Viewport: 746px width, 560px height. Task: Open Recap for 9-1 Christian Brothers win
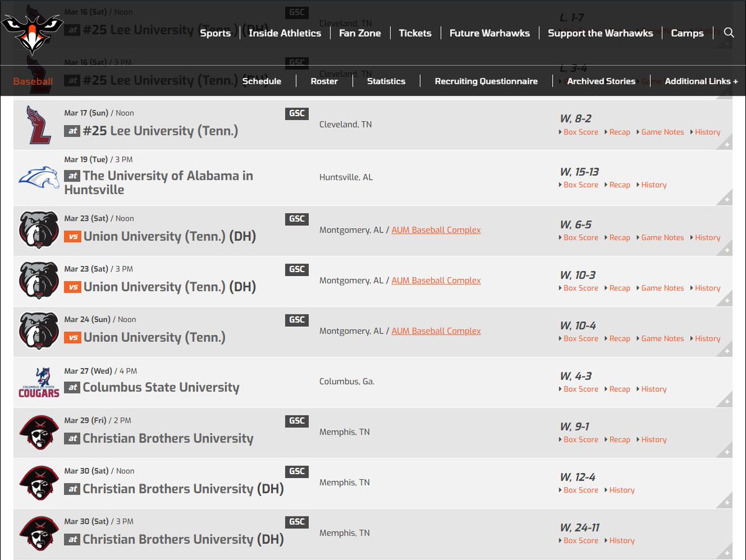[x=620, y=439]
